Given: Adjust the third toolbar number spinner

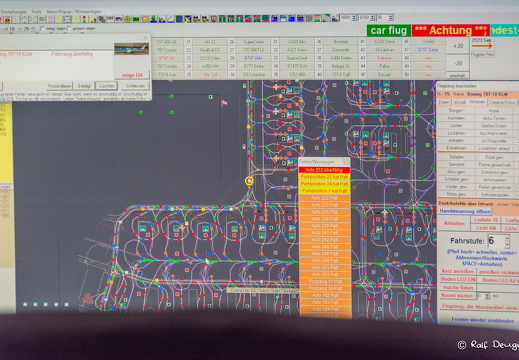Looking at the screenshot, I should 391,17.
